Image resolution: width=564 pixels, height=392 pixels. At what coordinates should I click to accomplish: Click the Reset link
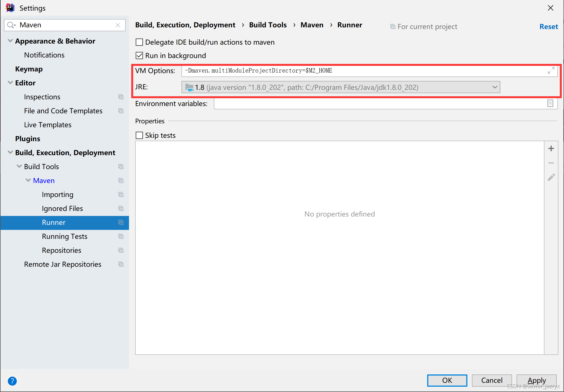[x=548, y=27]
